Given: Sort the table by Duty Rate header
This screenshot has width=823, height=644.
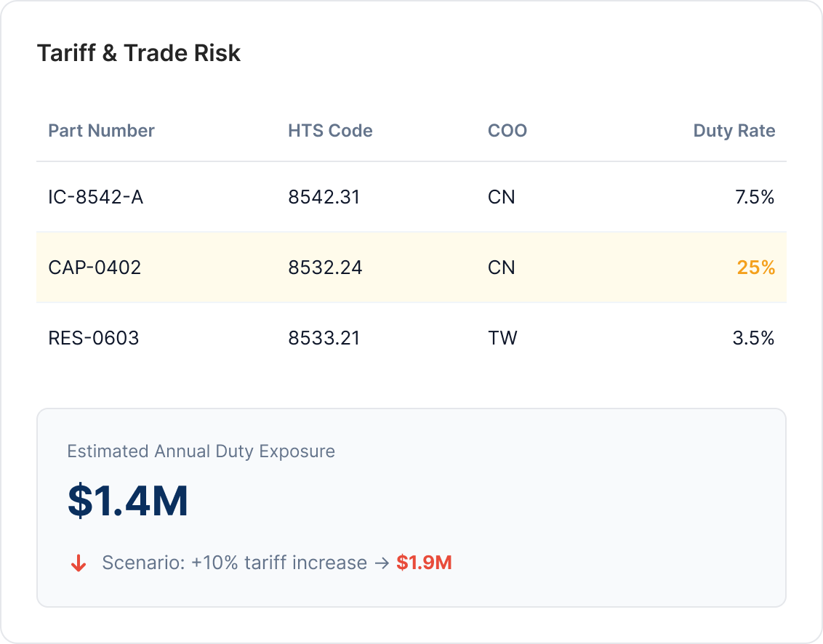Looking at the screenshot, I should pos(734,131).
